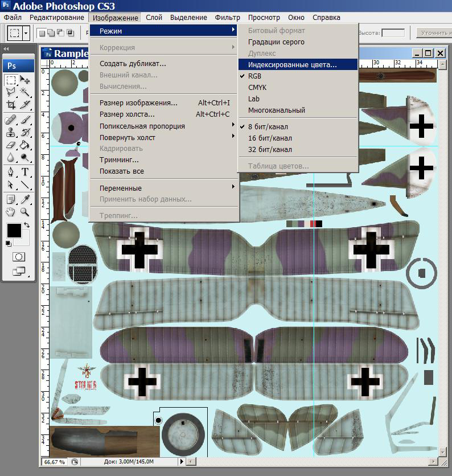Open Размер изображения... dialog

pyautogui.click(x=163, y=102)
